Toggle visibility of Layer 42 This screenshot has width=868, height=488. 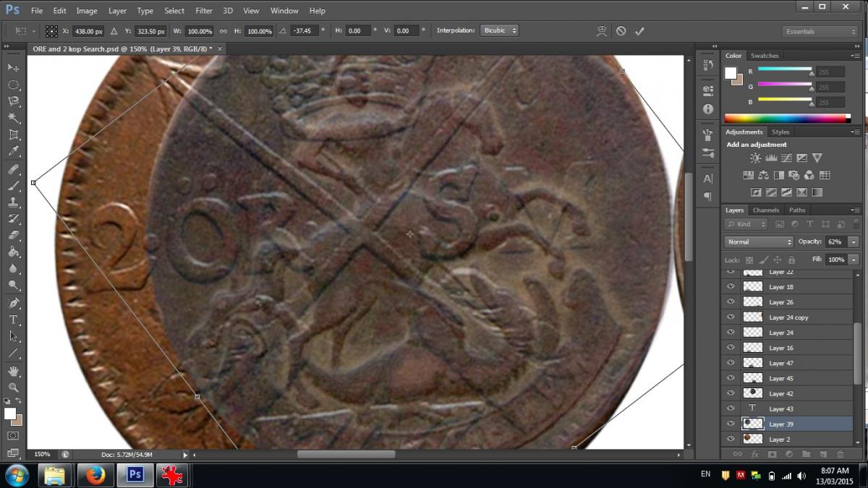click(731, 393)
